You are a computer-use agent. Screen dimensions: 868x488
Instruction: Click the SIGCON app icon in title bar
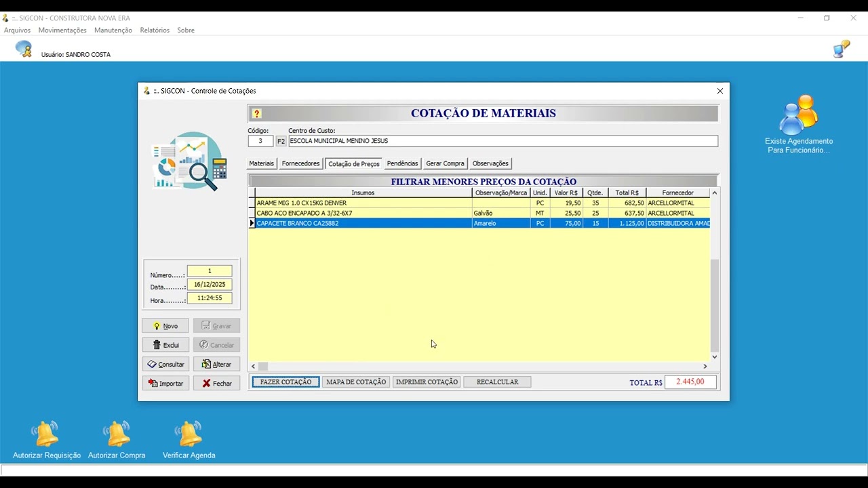[x=5, y=18]
